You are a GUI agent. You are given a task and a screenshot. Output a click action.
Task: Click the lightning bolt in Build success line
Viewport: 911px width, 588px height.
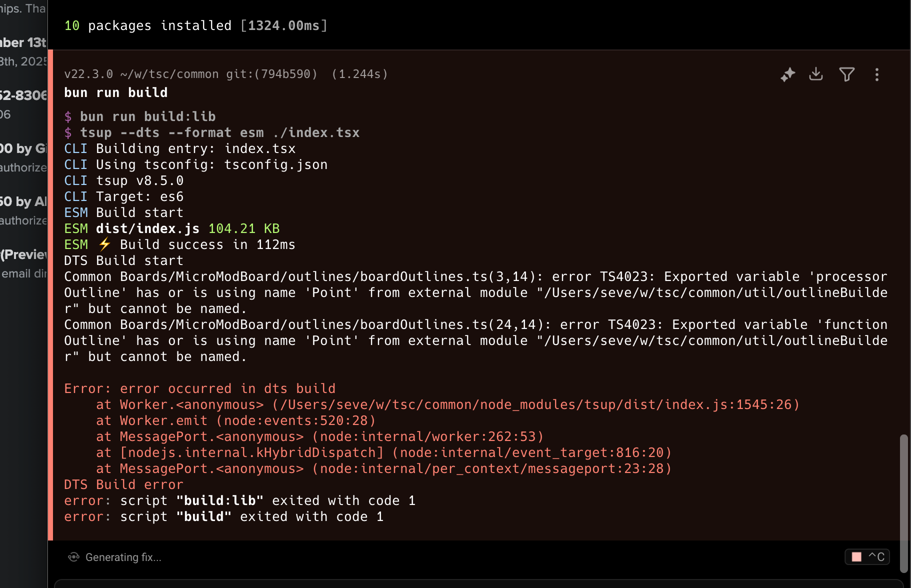point(104,244)
